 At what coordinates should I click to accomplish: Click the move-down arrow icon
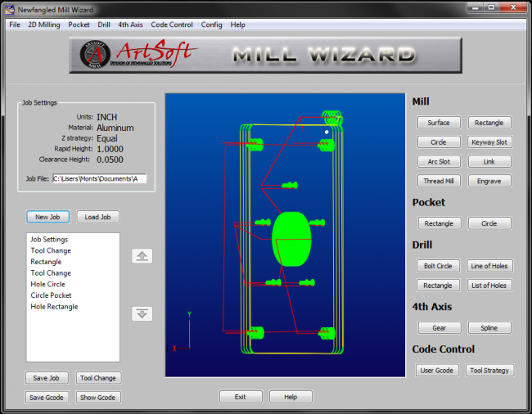[x=142, y=313]
